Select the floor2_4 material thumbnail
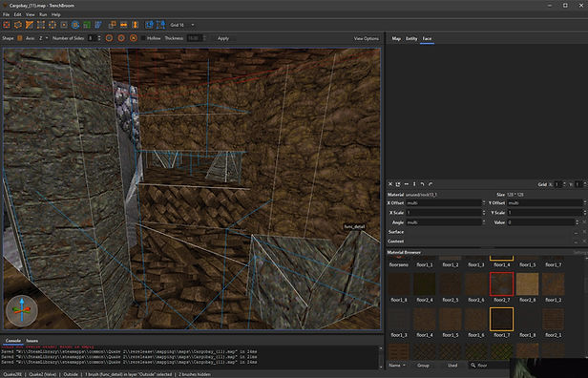588x378 pixels. pos(425,283)
